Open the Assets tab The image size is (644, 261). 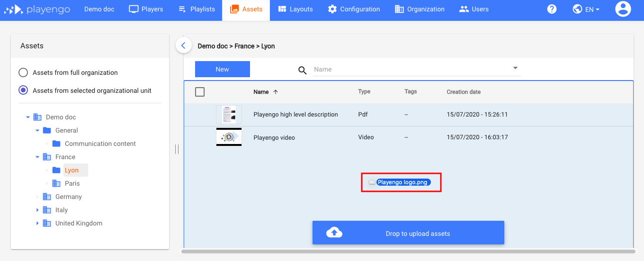pyautogui.click(x=246, y=9)
